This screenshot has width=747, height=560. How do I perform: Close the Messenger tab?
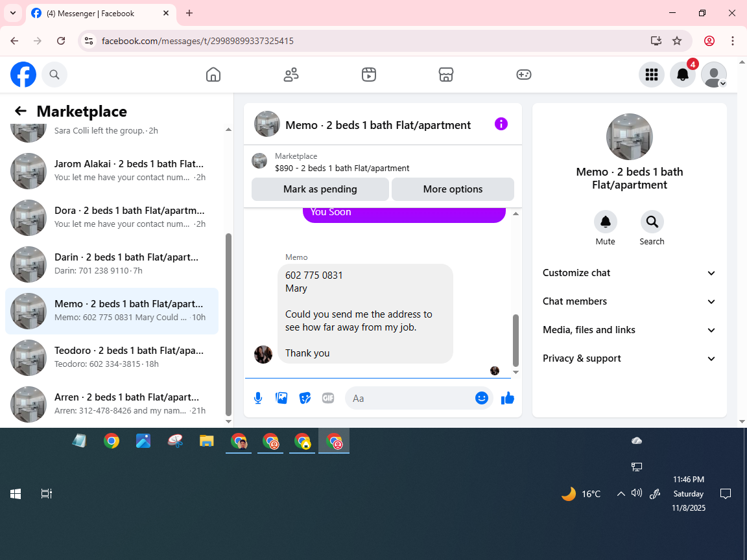click(x=166, y=14)
